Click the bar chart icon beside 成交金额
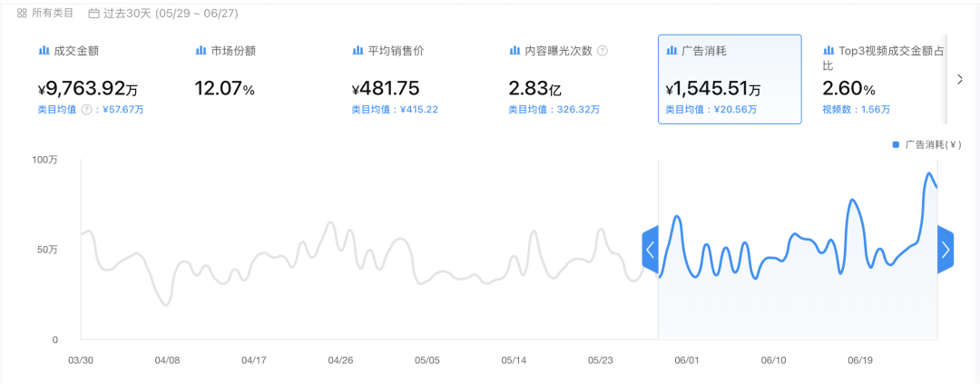 [x=44, y=51]
